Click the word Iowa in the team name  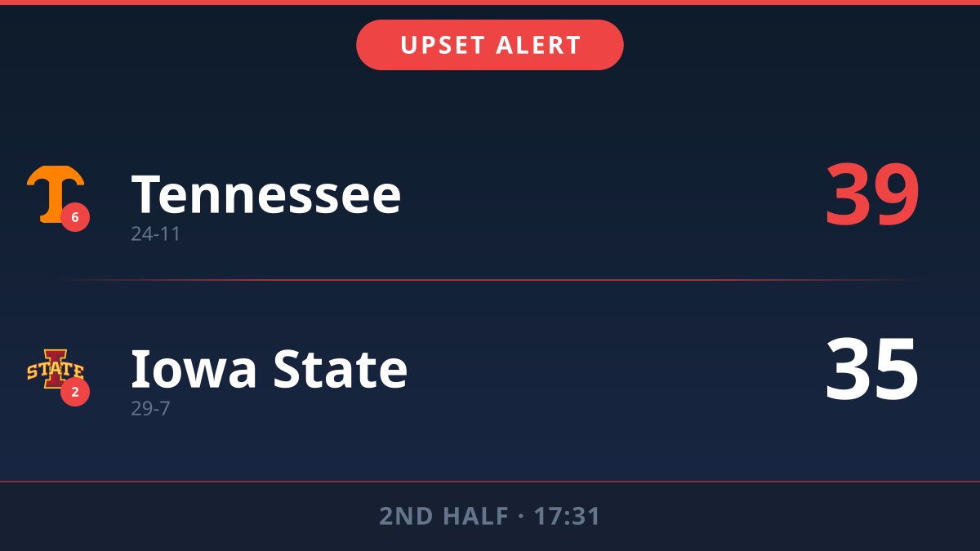[x=194, y=369]
